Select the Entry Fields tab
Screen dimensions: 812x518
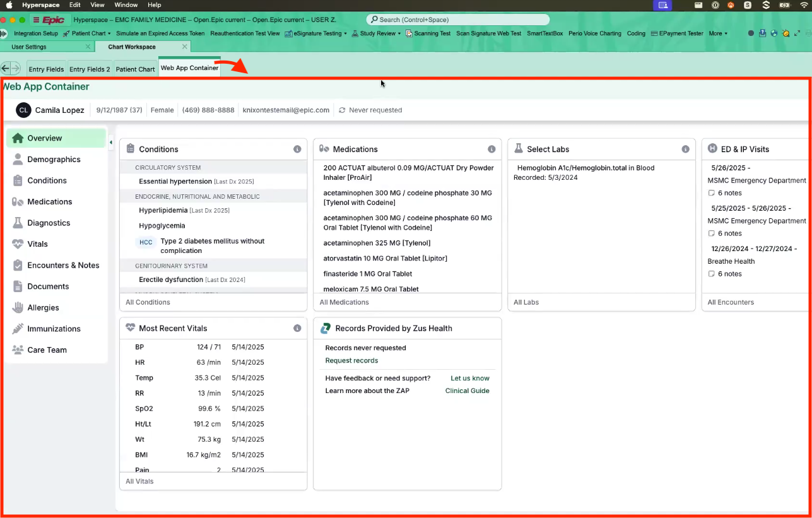coord(46,69)
